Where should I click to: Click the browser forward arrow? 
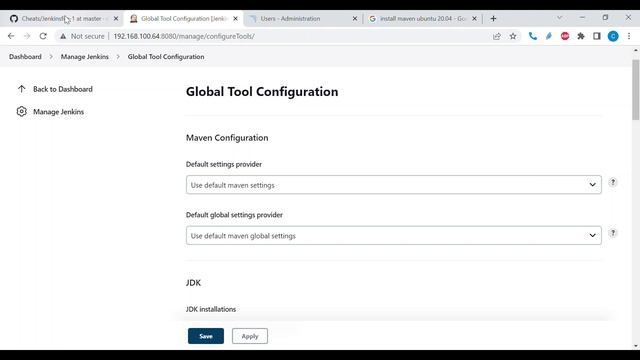pos(27,36)
